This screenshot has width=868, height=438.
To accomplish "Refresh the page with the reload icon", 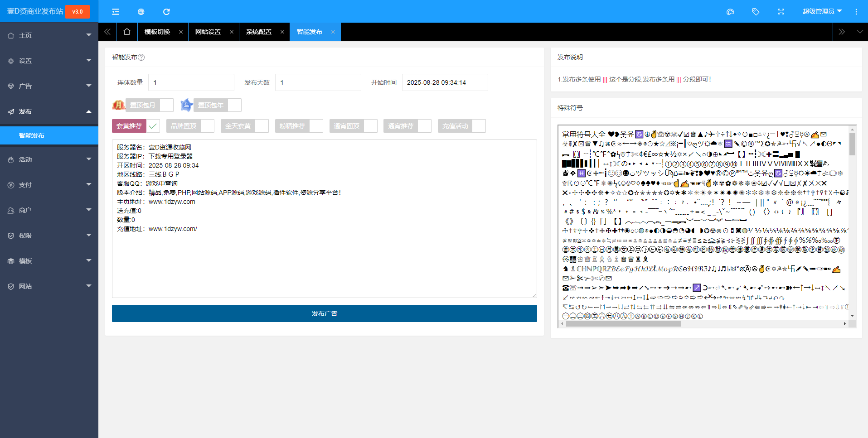I will [166, 11].
